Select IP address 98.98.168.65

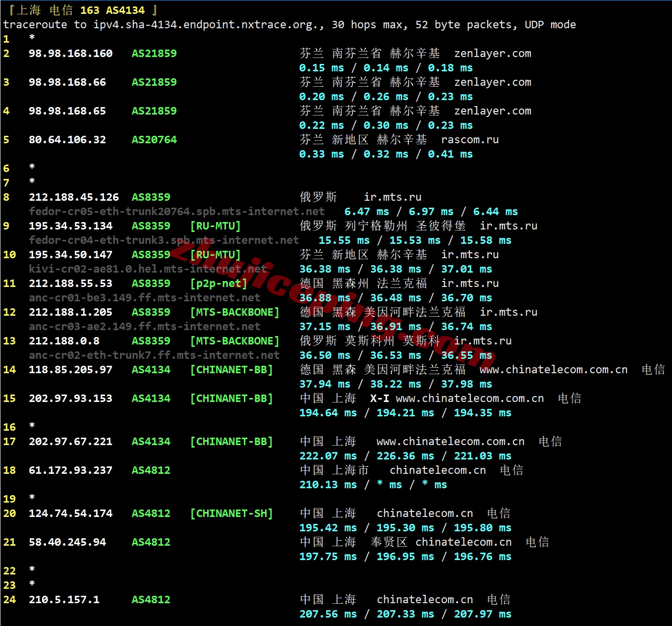[67, 111]
